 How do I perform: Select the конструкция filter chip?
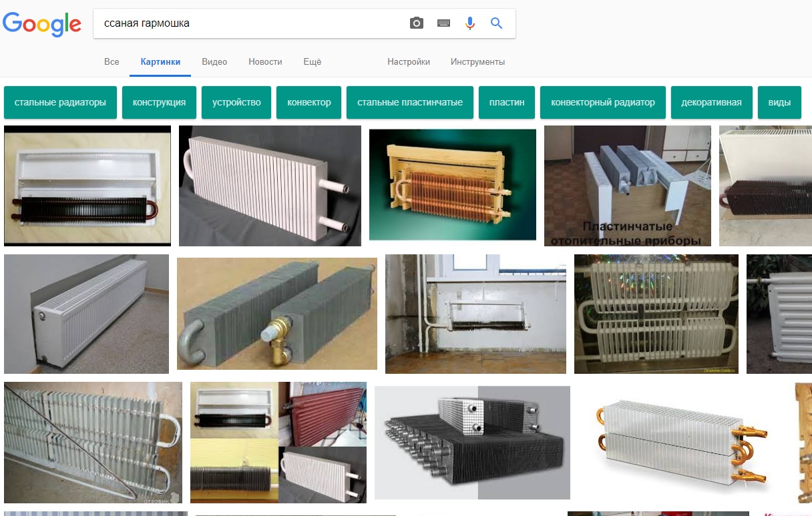pyautogui.click(x=159, y=103)
